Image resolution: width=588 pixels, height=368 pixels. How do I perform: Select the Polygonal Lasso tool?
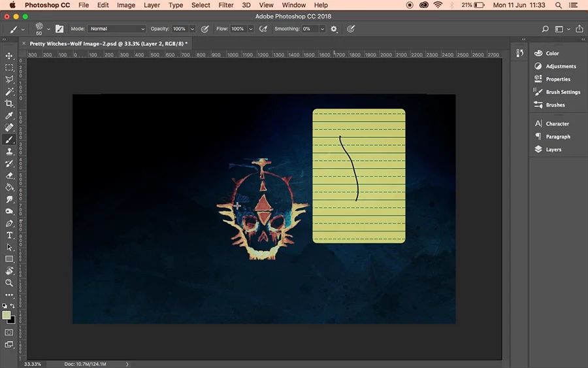click(9, 80)
